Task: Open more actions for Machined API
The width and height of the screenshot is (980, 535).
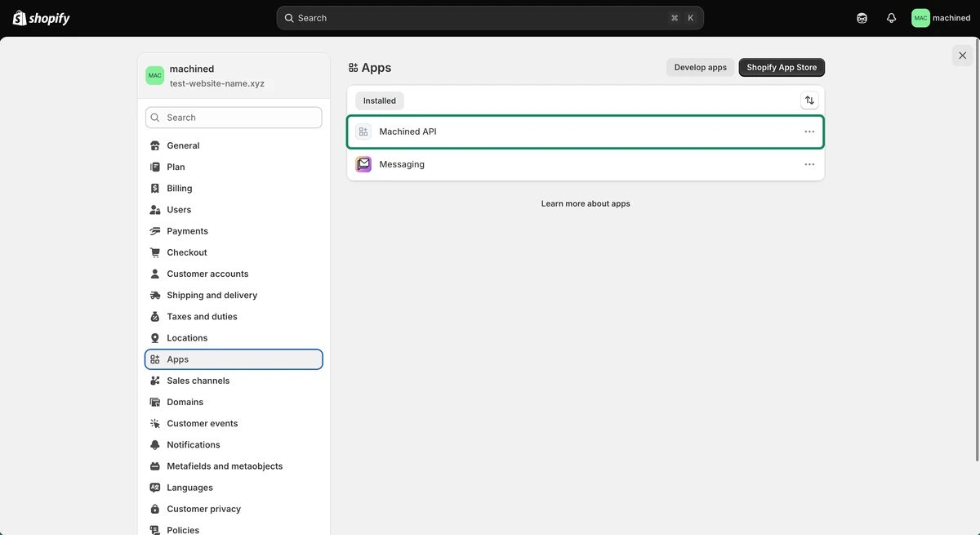Action: [809, 132]
